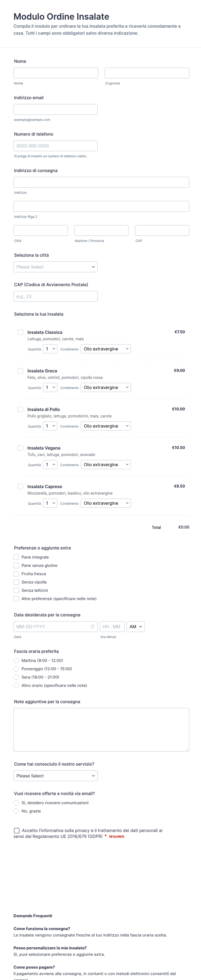201x980 pixels.
Task: Select the Insalata Vegana checkbox
Action: pyautogui.click(x=21, y=448)
